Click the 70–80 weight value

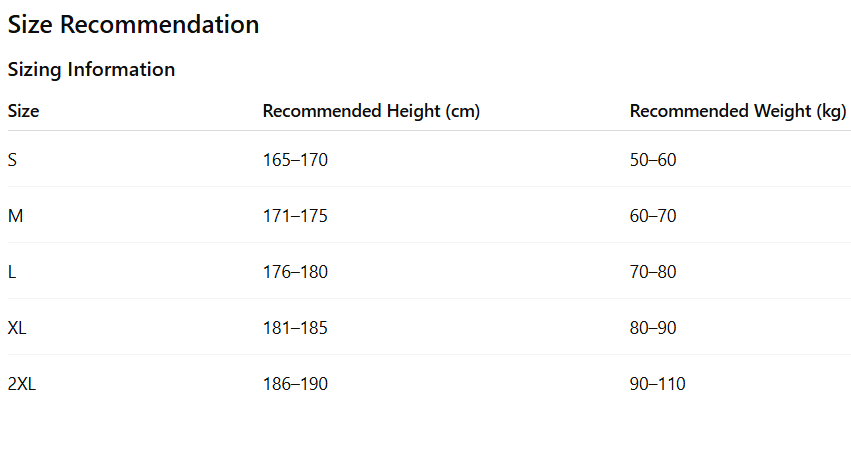653,272
